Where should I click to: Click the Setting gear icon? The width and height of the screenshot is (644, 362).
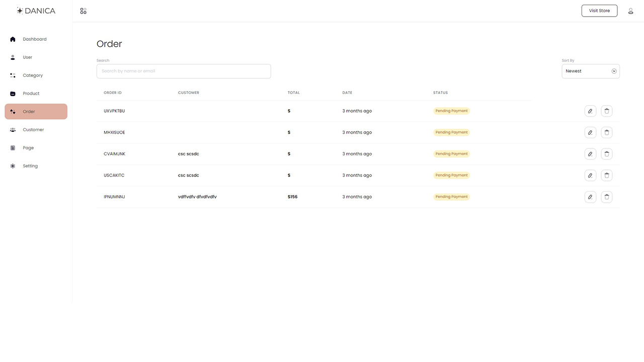(13, 166)
